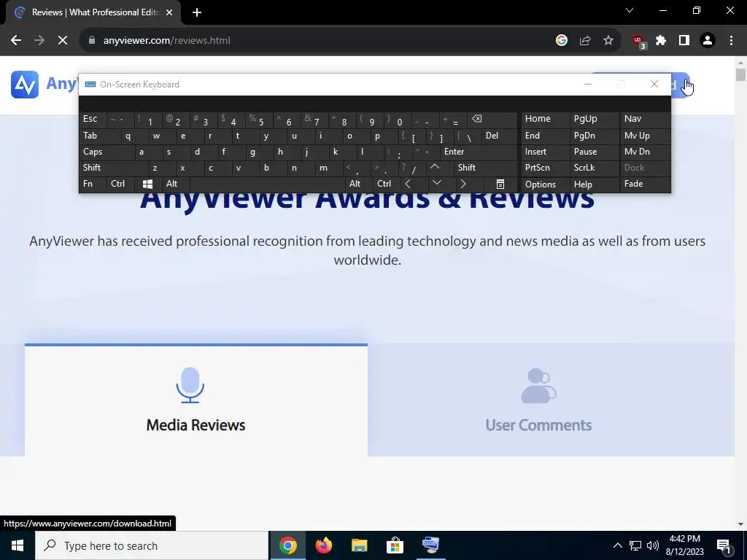This screenshot has height=560, width=747.
Task: Toggle the Fn key on On-Screen Keyboard
Action: 93,184
